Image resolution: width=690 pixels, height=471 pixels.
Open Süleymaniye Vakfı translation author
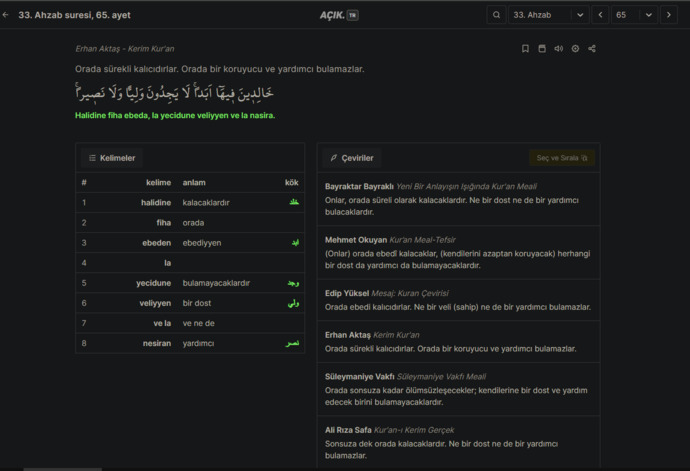pyautogui.click(x=360, y=377)
